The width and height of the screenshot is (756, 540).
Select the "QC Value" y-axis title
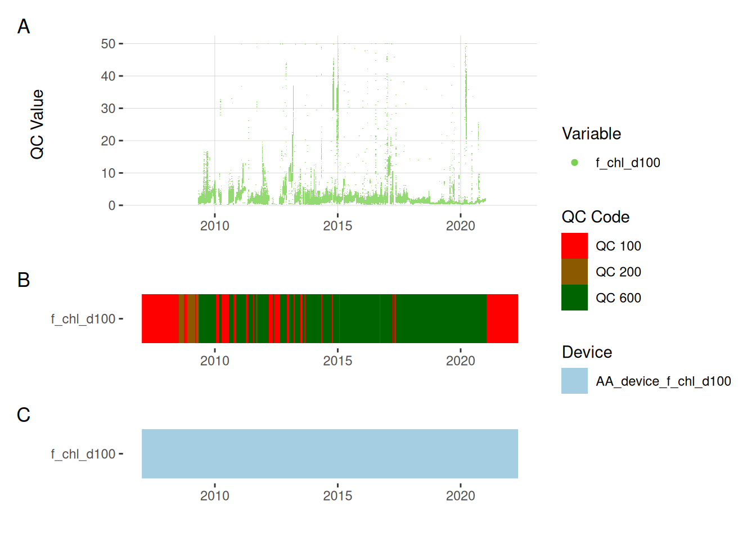click(x=37, y=124)
